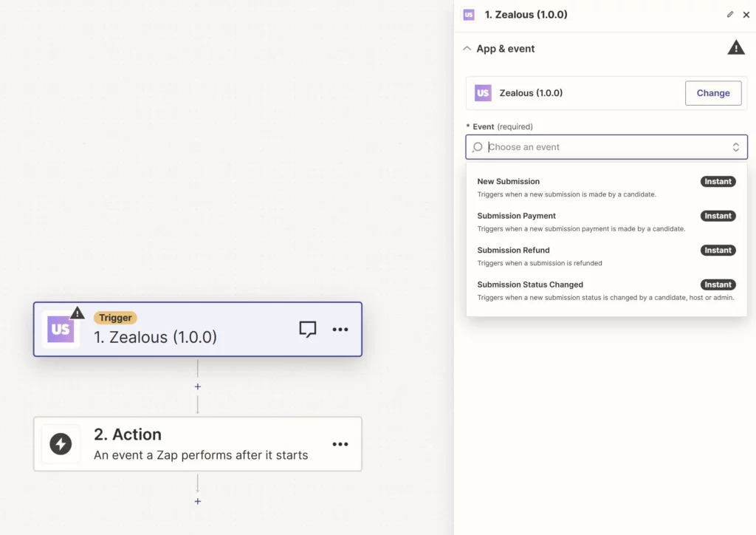
Task: Click the 'Event (required)' field label
Action: coord(500,126)
